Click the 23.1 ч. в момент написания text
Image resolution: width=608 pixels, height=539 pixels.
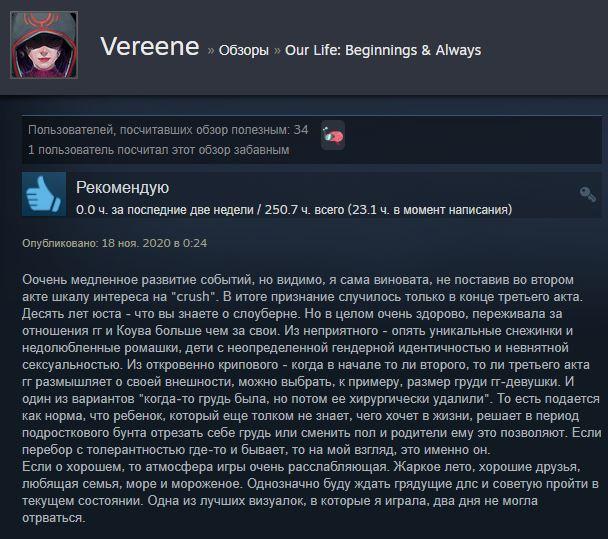(430, 210)
